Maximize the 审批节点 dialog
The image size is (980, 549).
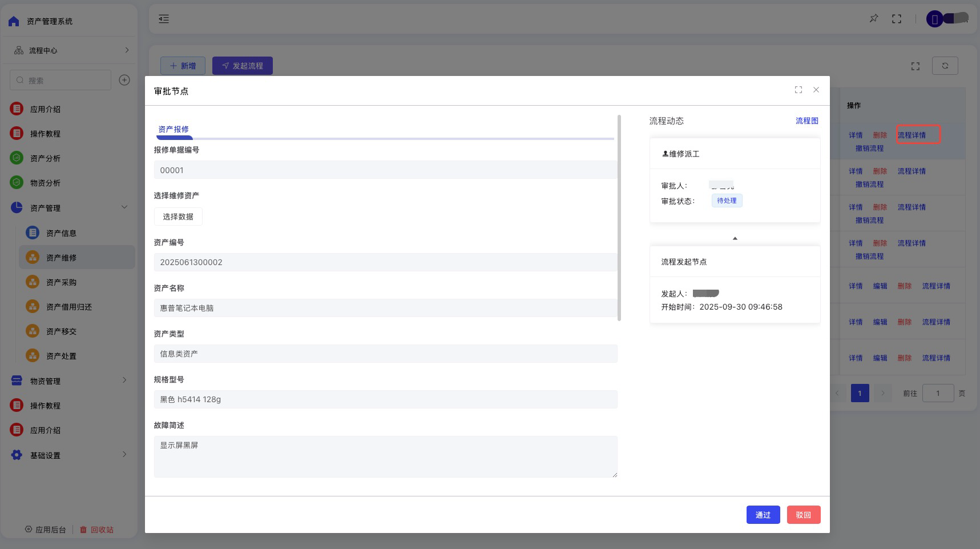coord(798,90)
